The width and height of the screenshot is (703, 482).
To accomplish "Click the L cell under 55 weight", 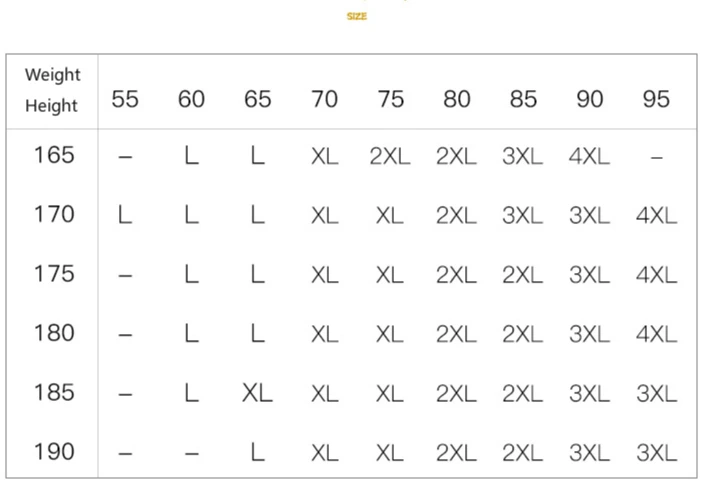I will (x=125, y=215).
